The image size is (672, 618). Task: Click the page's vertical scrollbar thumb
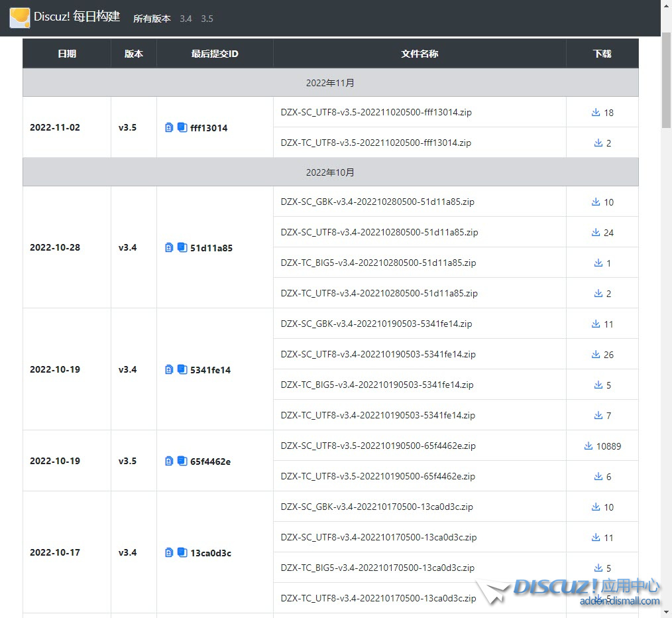(x=666, y=80)
